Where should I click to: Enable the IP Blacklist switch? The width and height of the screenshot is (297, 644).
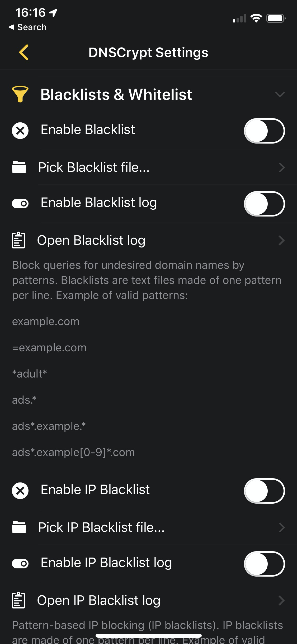tap(266, 491)
